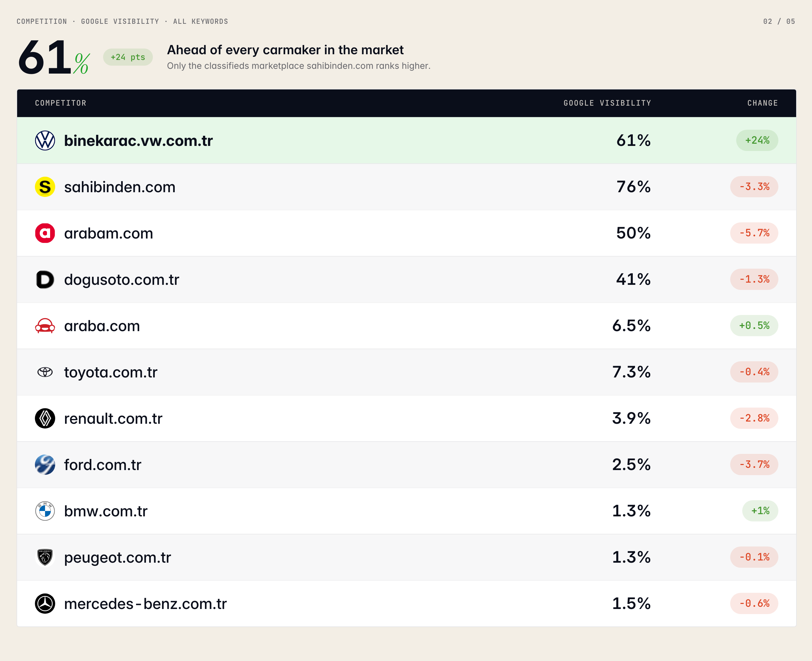Click the +1% change pill
The image size is (812, 661).
point(760,511)
